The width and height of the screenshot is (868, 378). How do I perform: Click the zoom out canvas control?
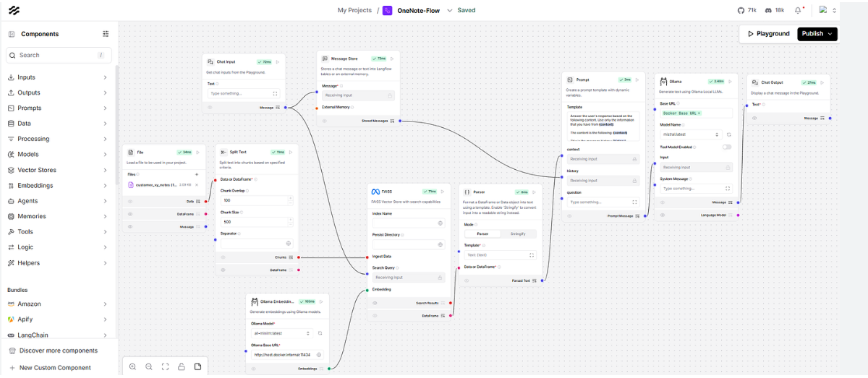click(x=149, y=367)
